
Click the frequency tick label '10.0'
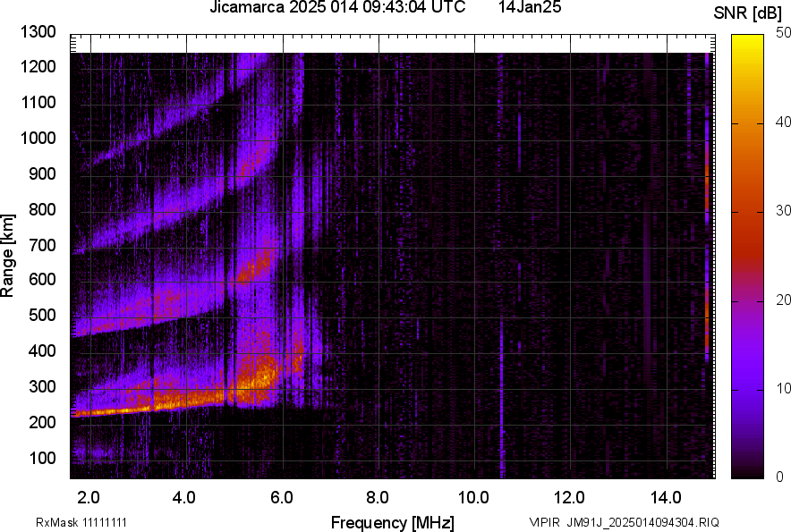(x=473, y=497)
